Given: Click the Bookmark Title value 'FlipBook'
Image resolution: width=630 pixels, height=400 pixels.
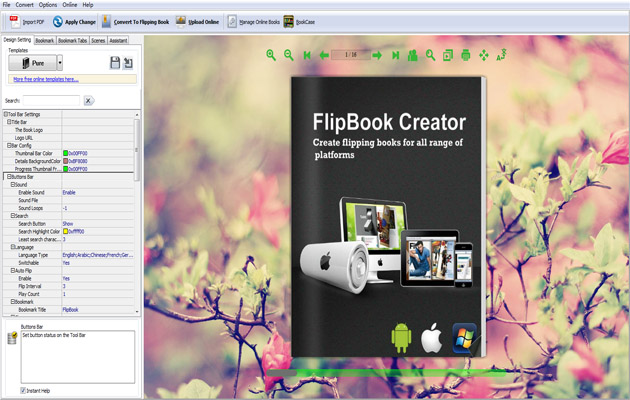Looking at the screenshot, I should 70,310.
